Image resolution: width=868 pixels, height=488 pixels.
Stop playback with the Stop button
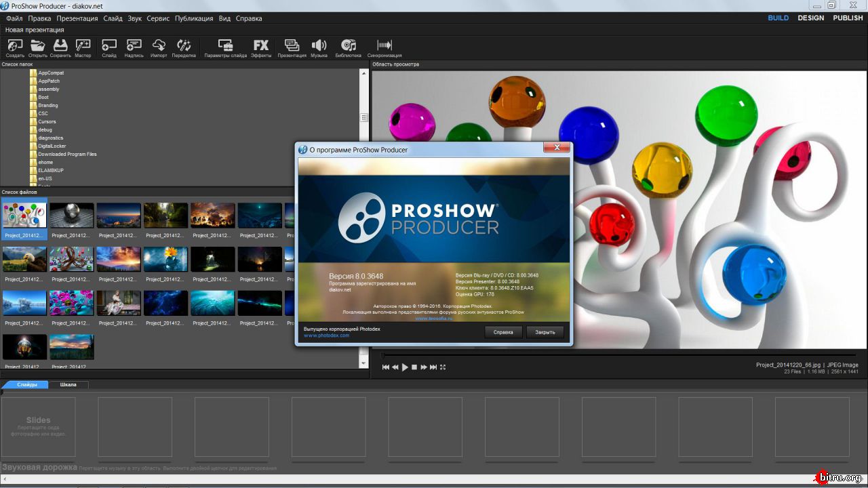point(414,367)
